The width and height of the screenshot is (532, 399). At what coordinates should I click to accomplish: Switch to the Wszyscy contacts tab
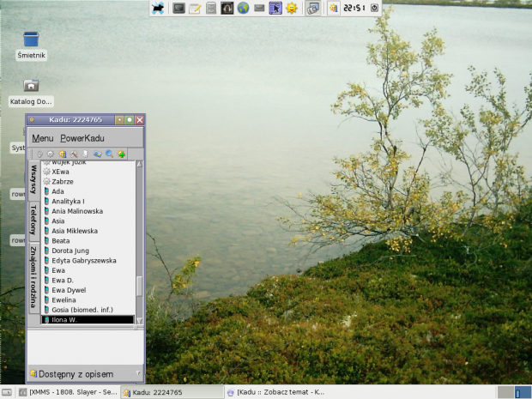(33, 179)
